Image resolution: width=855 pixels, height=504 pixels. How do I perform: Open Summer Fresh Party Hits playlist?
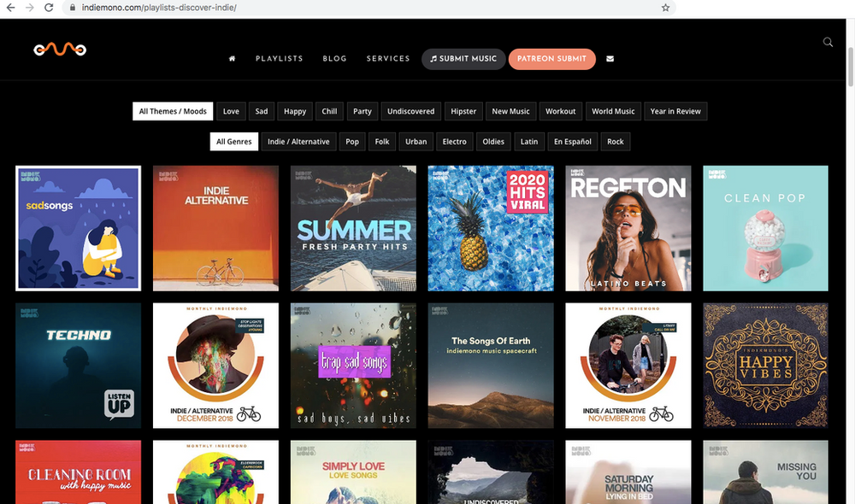(353, 228)
